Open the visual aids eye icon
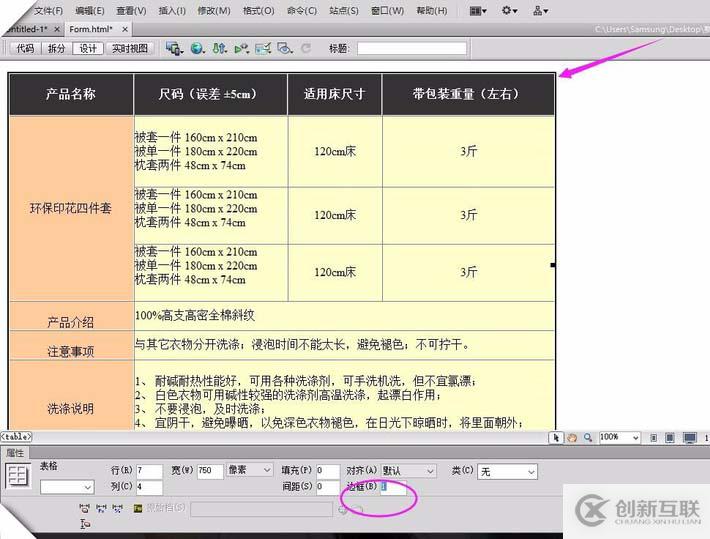Screen dimensions: 710x539 tap(285, 48)
